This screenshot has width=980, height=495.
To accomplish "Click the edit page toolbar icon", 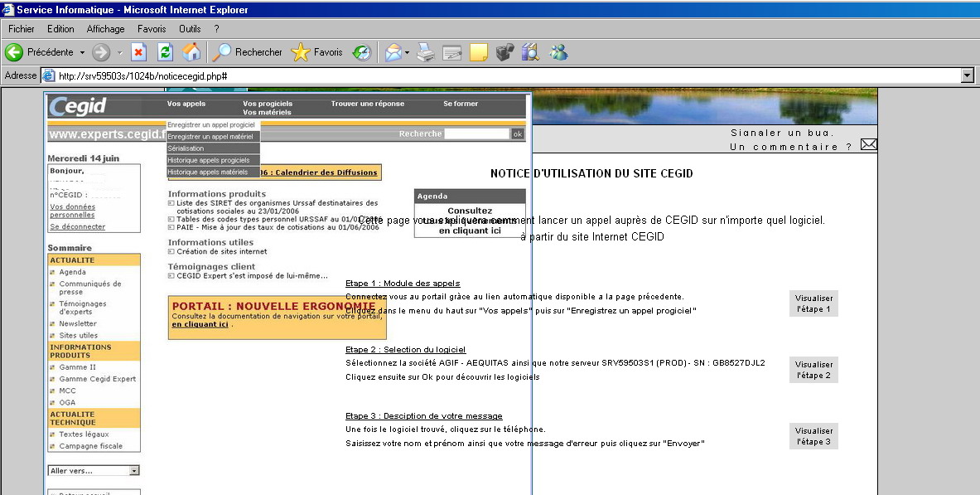I will point(451,52).
